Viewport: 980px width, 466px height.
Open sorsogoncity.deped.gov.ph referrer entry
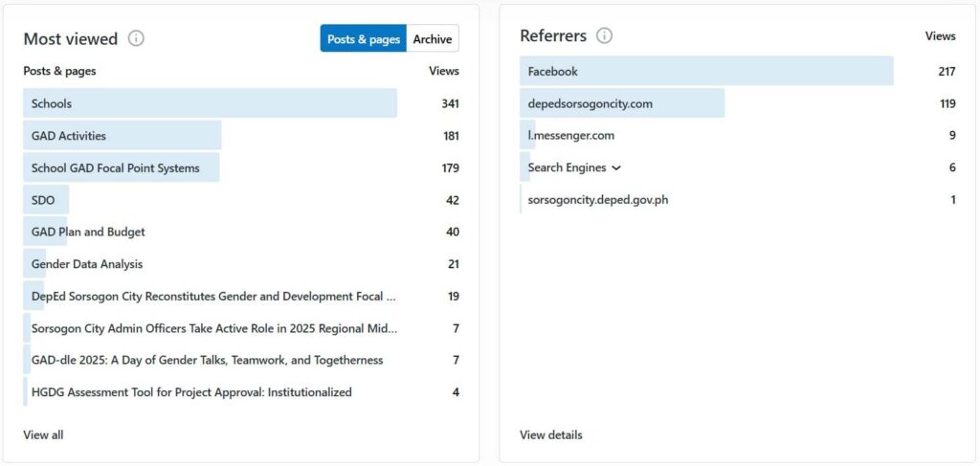click(598, 200)
